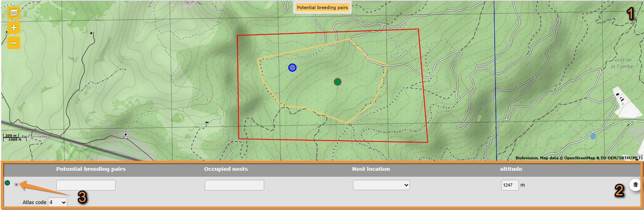
Task: Click the small pond icon on map
Action: pyautogui.click(x=593, y=136)
